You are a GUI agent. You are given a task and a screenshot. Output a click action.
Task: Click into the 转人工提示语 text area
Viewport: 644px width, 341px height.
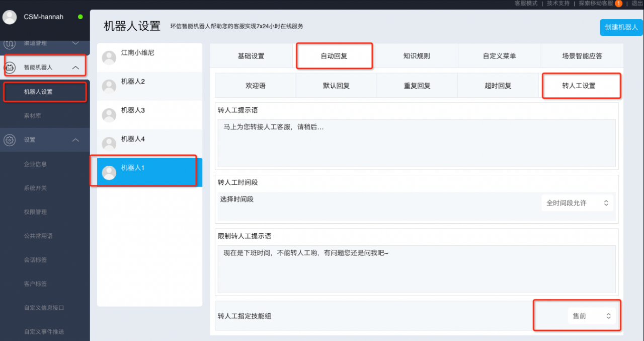416,143
